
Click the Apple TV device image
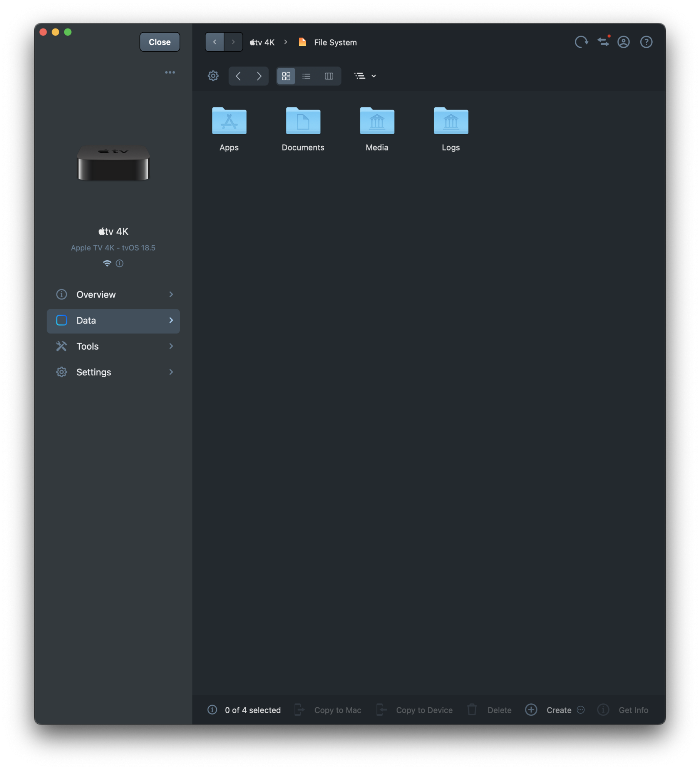tap(113, 163)
